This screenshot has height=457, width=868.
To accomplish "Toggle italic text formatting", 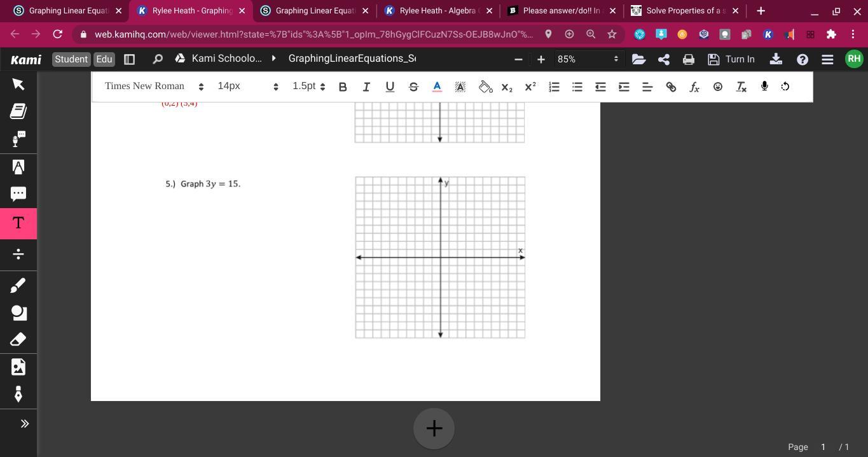I will 366,87.
